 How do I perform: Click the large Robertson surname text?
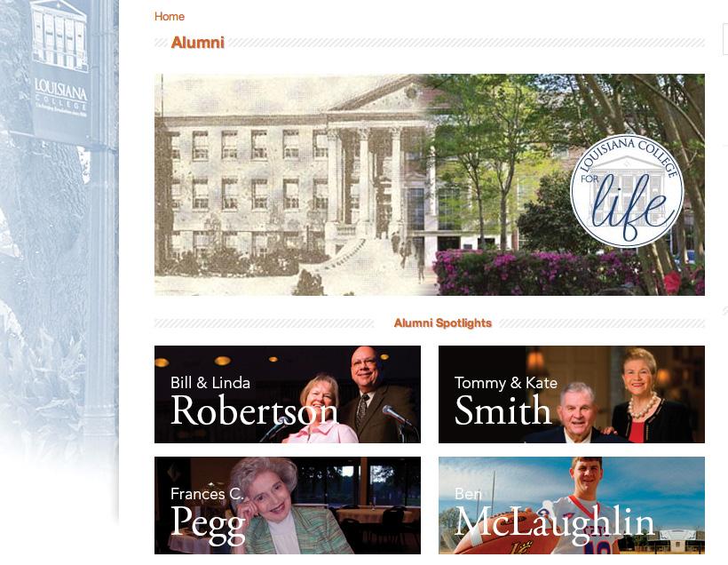point(255,410)
